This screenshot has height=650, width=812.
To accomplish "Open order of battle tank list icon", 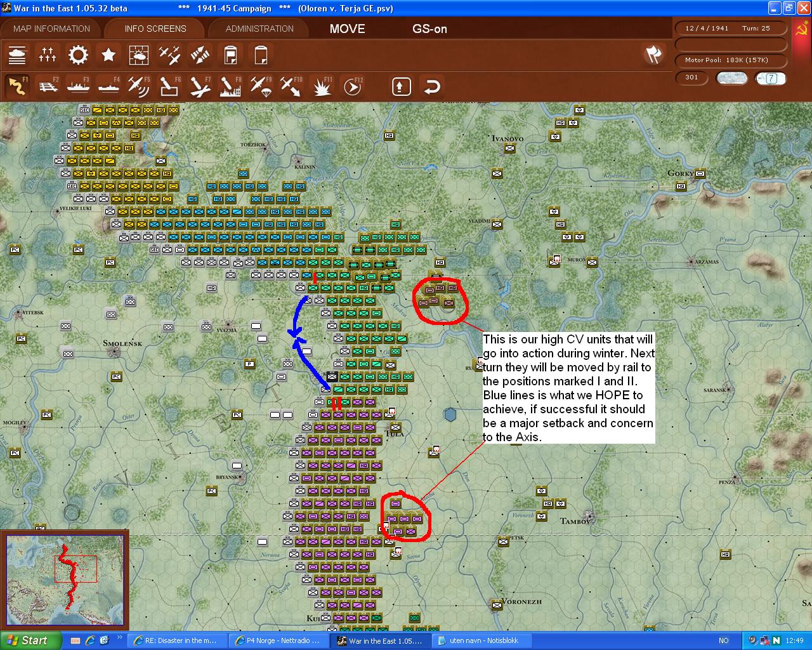I will 17,55.
